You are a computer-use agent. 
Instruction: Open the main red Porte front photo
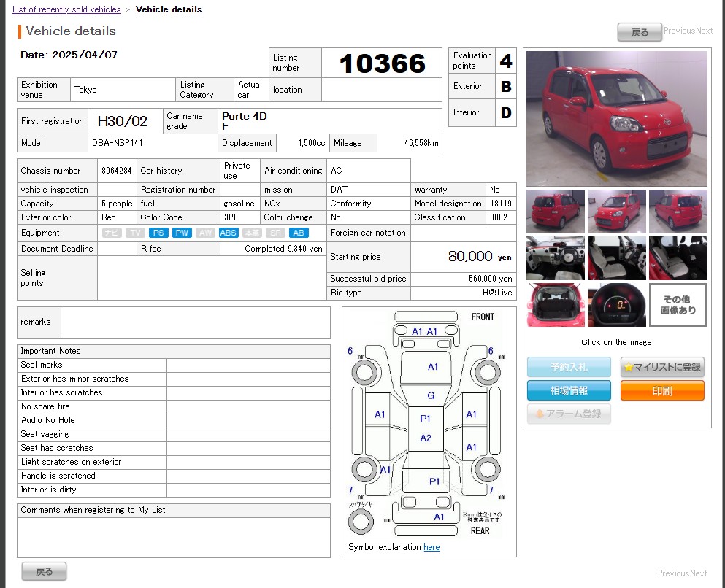[x=616, y=119]
